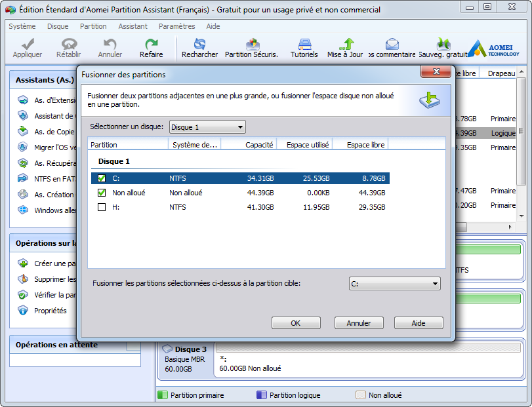Confirm merge with OK button
The image size is (532, 407).
coord(296,323)
